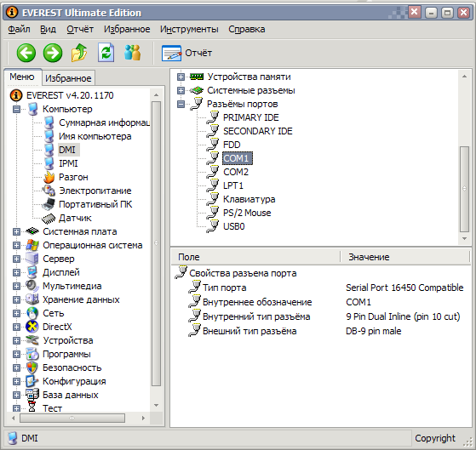Switch to the Меню tab
The image size is (476, 450).
(x=22, y=77)
